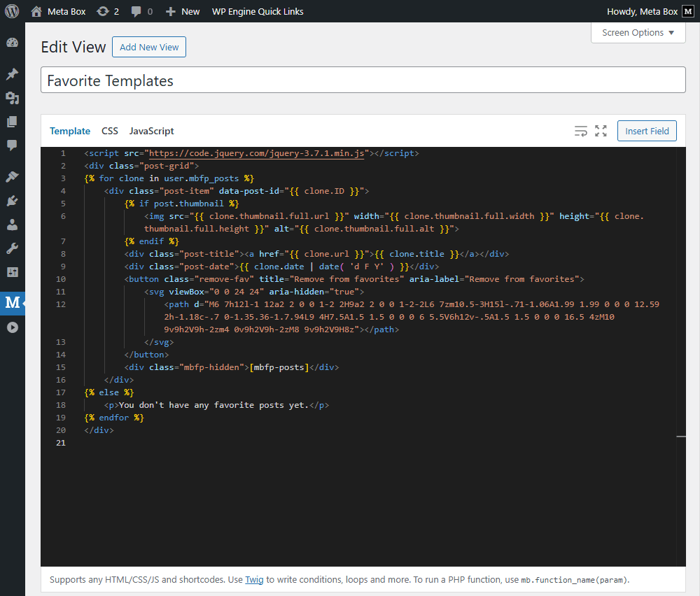Enter fullscreen mode for the code editor
Screen dimensions: 700x596
pyautogui.click(x=601, y=131)
